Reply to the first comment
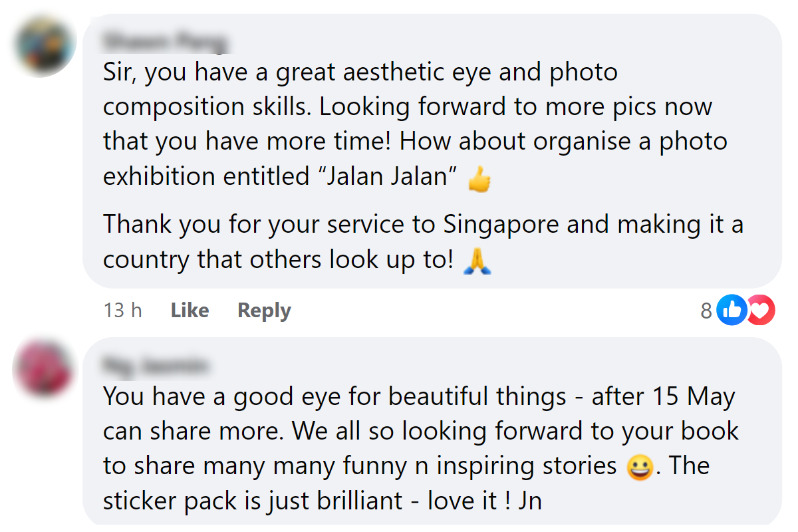 [x=264, y=311]
